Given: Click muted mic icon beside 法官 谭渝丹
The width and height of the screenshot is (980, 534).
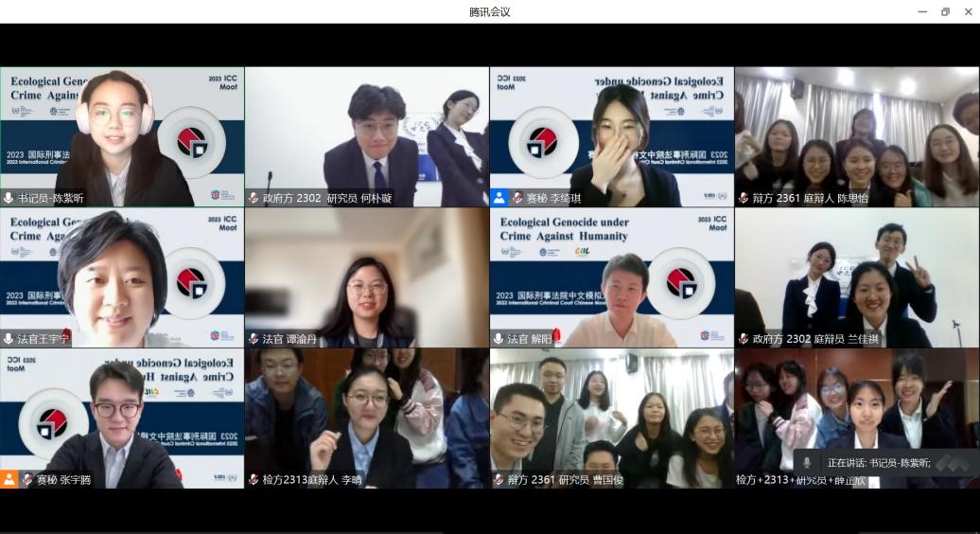Looking at the screenshot, I should click(254, 339).
